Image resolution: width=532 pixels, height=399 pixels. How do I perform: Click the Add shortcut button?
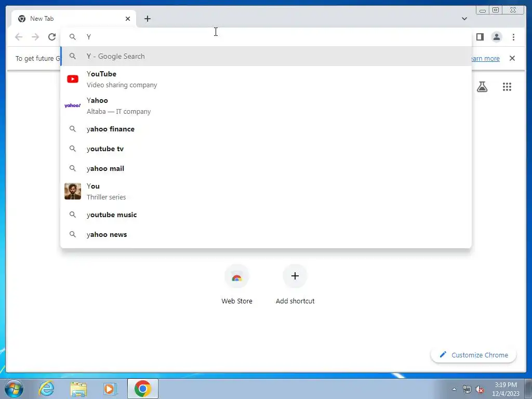pos(295,284)
